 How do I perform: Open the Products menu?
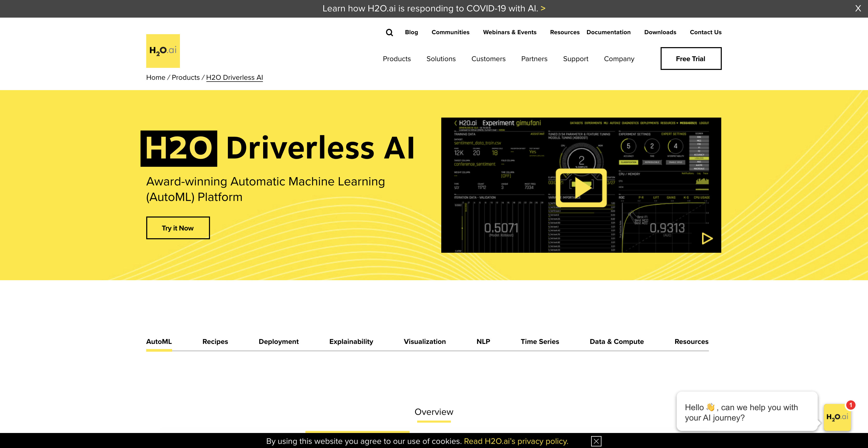[397, 59]
